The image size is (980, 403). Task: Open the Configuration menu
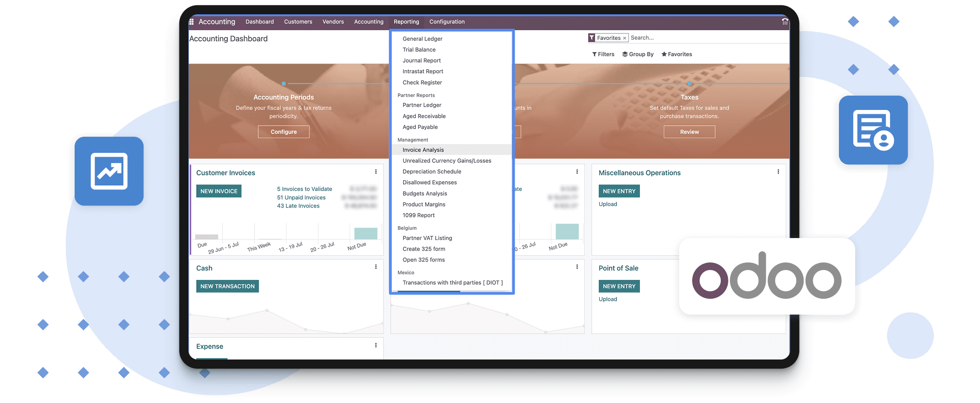447,22
